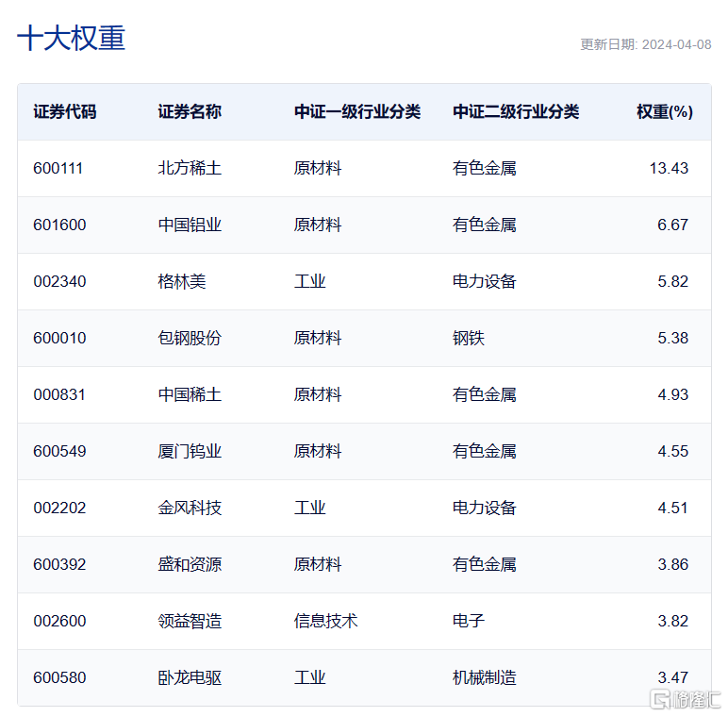Click 电力设备 in the 格林美 row
Screen dimensions: 728x717
point(485,281)
